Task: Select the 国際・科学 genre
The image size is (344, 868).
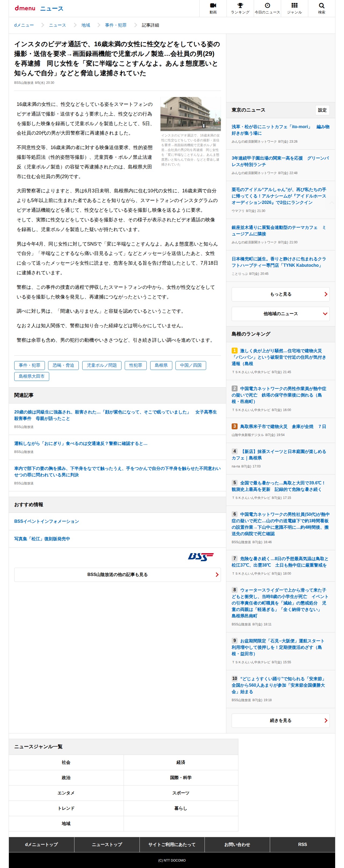Action: pyautogui.click(x=181, y=778)
